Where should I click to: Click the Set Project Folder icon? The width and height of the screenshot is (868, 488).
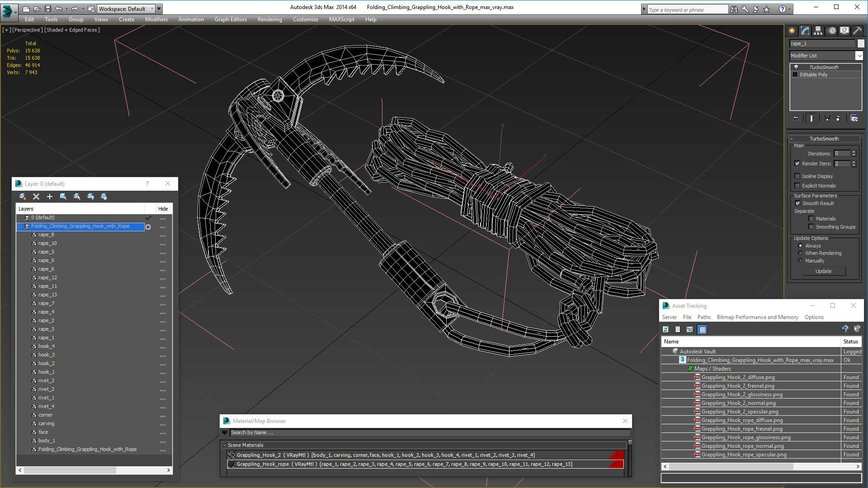point(91,9)
